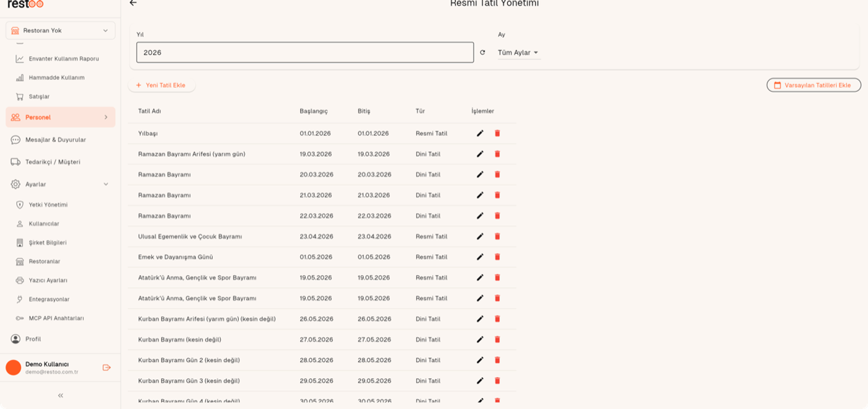Click the Yıl input field showing 2026
868x409 pixels.
pyautogui.click(x=305, y=53)
